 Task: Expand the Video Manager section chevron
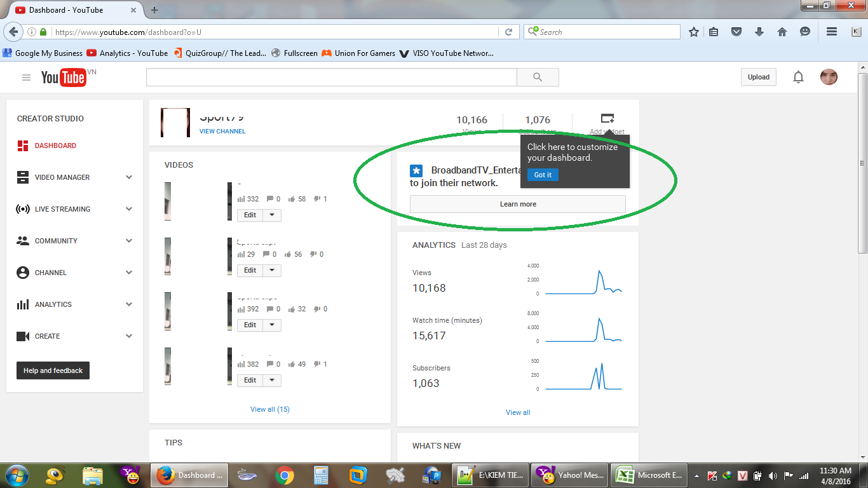click(129, 177)
